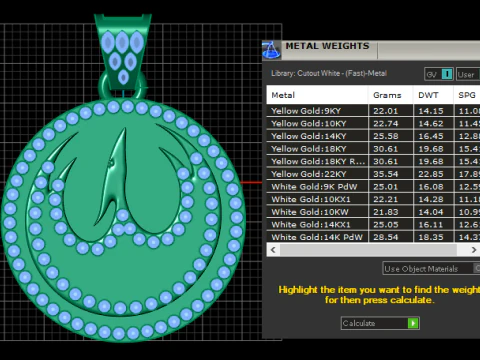The height and width of the screenshot is (360, 480).
Task: Sort by the Grams column header
Action: tap(391, 95)
